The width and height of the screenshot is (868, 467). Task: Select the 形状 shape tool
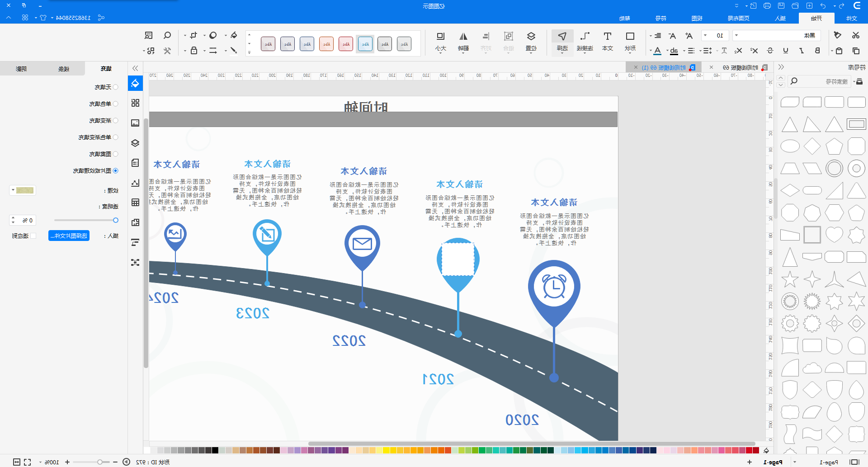tap(630, 41)
